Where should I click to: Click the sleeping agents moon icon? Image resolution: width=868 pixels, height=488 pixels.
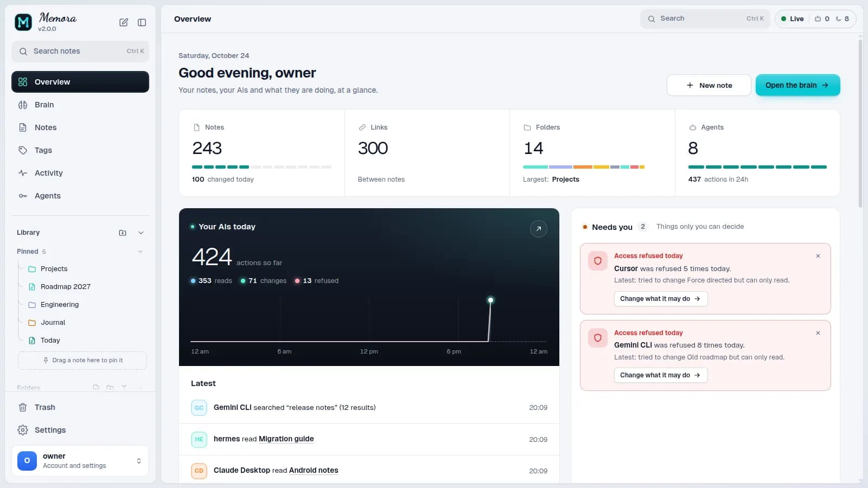[x=838, y=18]
